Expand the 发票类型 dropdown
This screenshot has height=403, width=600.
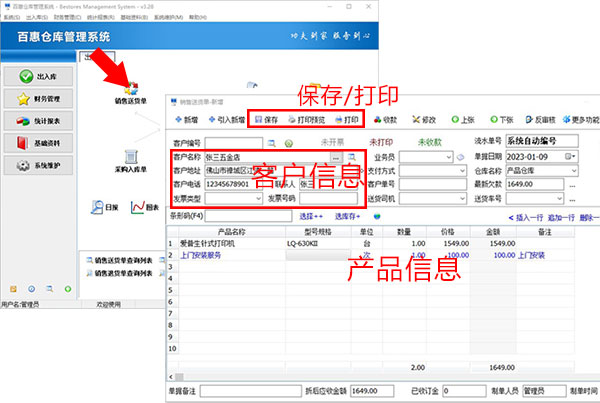(258, 198)
